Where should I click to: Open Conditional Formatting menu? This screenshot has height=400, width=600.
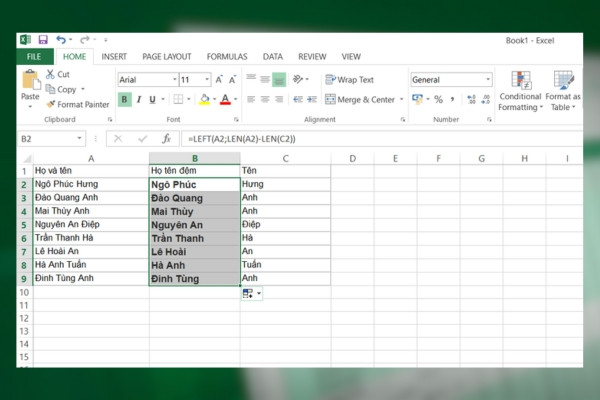[520, 91]
